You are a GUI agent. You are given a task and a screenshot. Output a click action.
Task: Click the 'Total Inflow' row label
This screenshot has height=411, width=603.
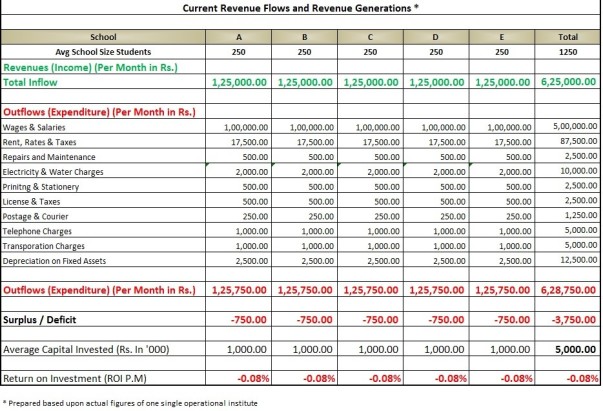pos(30,82)
